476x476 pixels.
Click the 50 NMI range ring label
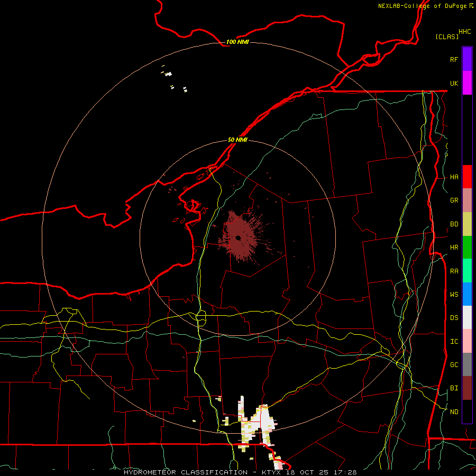(x=237, y=140)
